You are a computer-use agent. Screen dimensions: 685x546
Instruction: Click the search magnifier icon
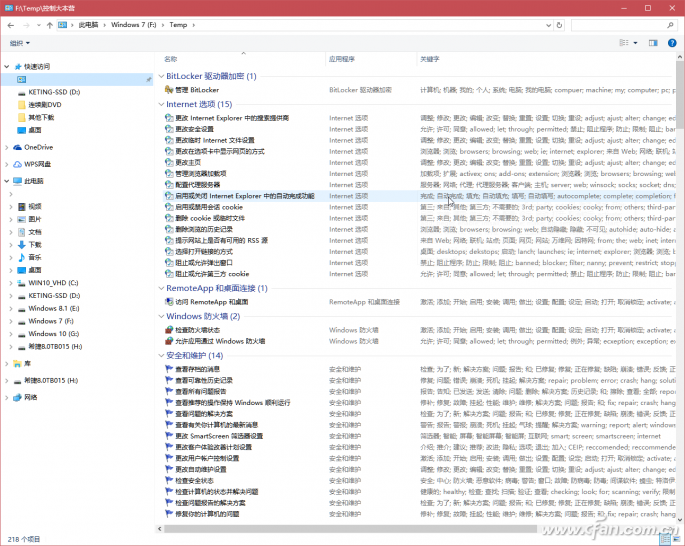[x=670, y=25]
